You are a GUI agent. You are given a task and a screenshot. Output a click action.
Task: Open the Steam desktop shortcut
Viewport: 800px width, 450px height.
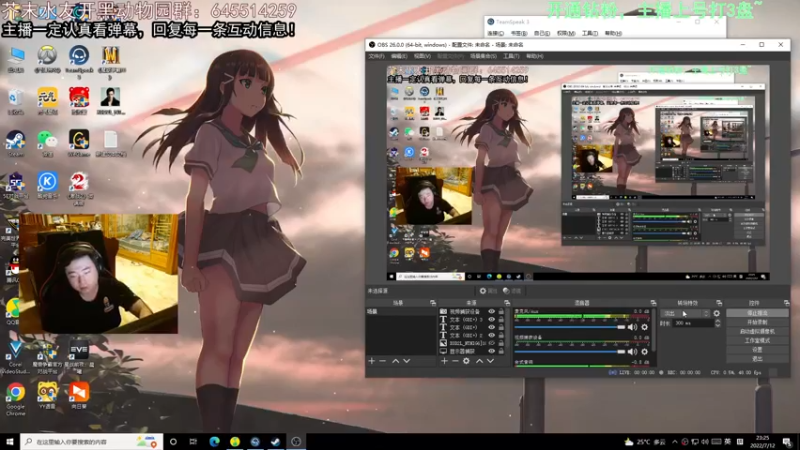point(15,143)
